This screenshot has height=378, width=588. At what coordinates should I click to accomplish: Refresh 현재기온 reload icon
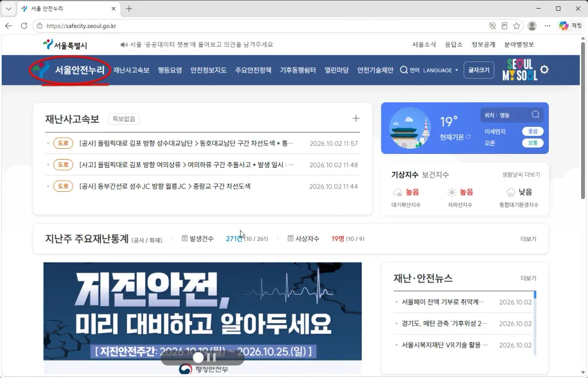click(469, 137)
